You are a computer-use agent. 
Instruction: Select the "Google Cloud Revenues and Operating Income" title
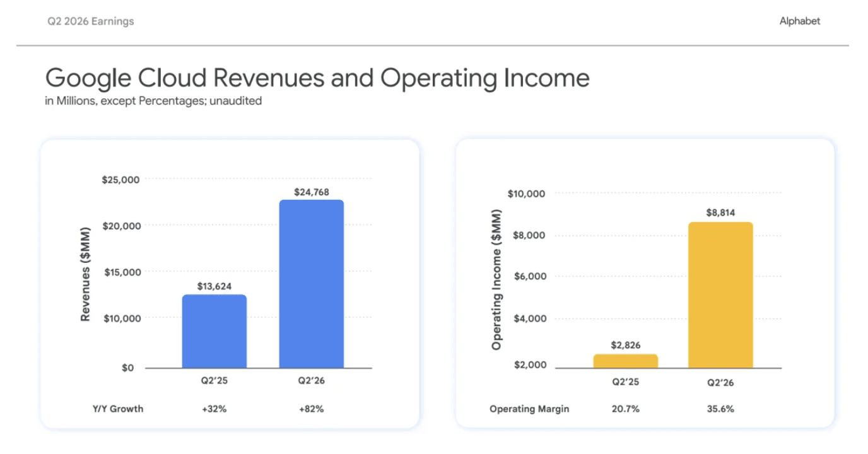(x=317, y=78)
